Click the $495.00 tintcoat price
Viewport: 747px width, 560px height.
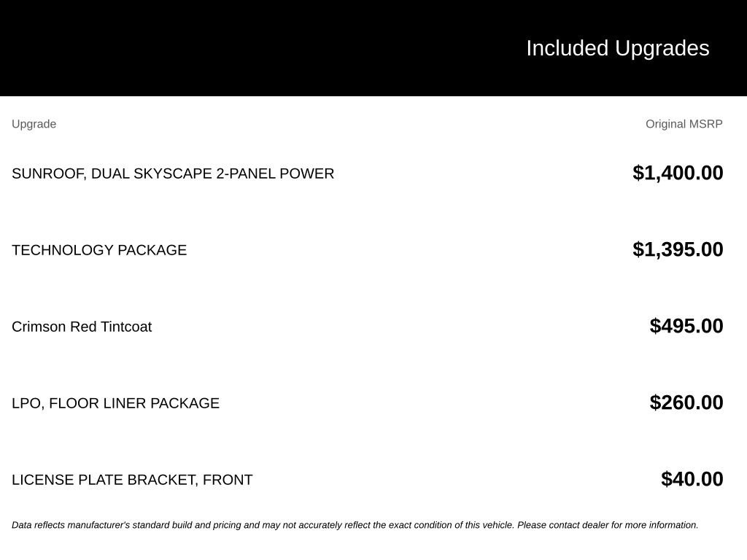pyautogui.click(x=686, y=326)
